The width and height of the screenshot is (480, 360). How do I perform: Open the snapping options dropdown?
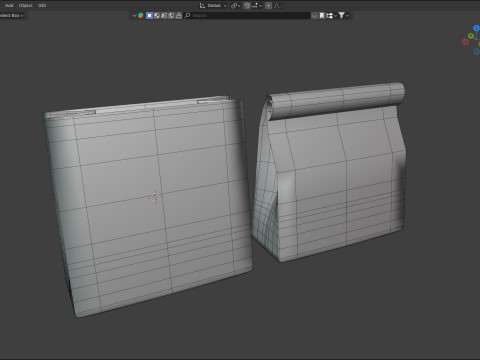tap(257, 6)
